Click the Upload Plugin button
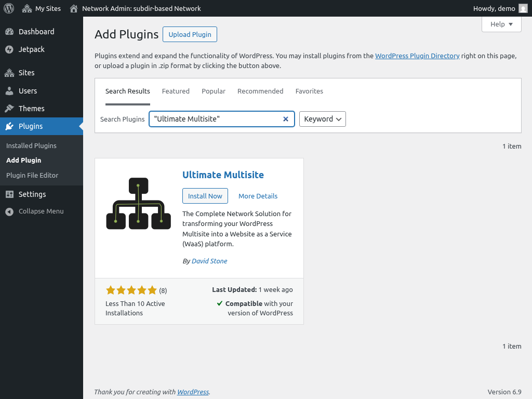The height and width of the screenshot is (399, 532). [190, 34]
